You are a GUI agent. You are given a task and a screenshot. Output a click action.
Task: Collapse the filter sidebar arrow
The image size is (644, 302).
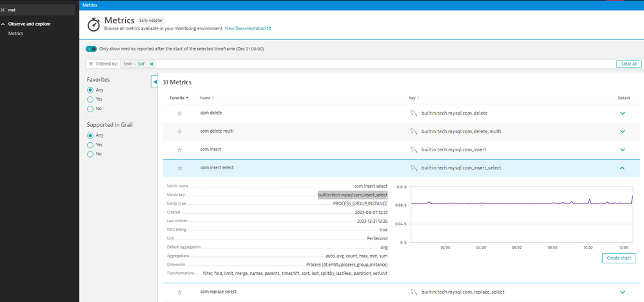click(x=155, y=82)
